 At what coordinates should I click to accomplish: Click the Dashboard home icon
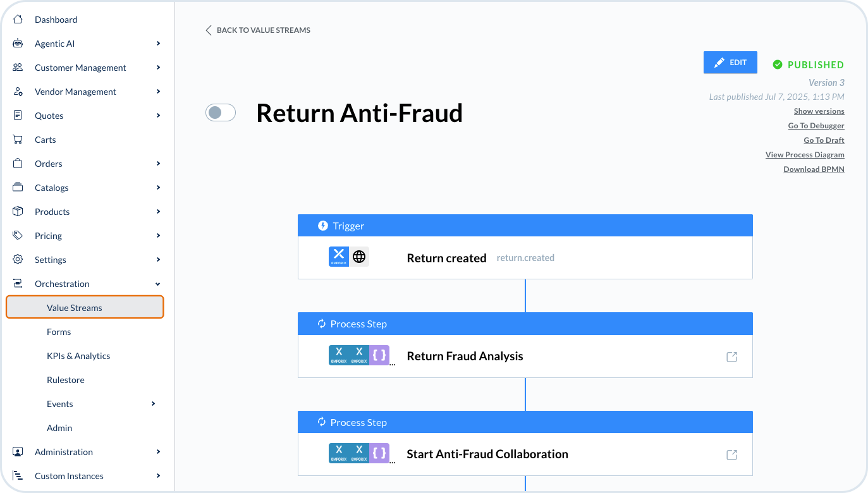[x=18, y=20]
